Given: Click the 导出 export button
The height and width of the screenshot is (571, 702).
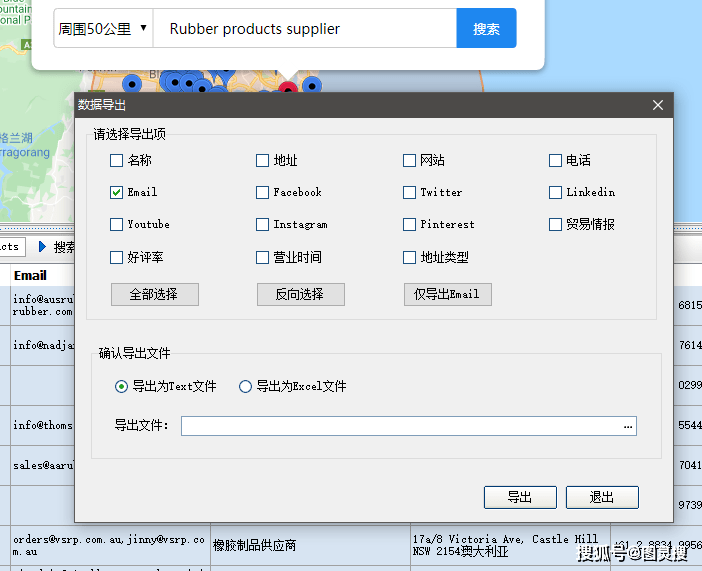Looking at the screenshot, I should point(520,497).
